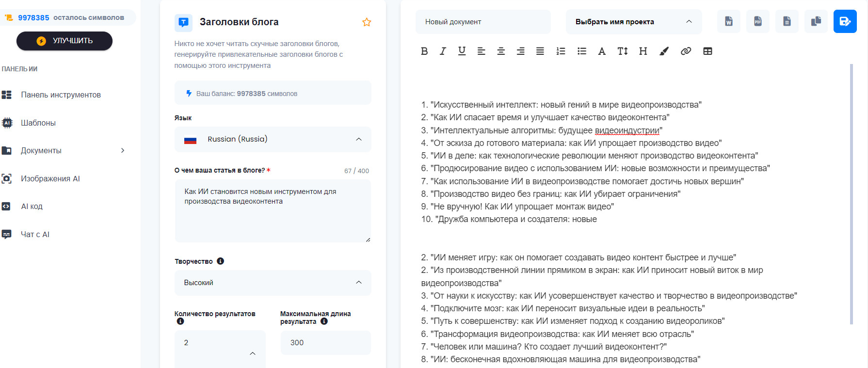Expand the Высокий creativity dropdown
Screen dimensions: 868x368
pyautogui.click(x=273, y=283)
